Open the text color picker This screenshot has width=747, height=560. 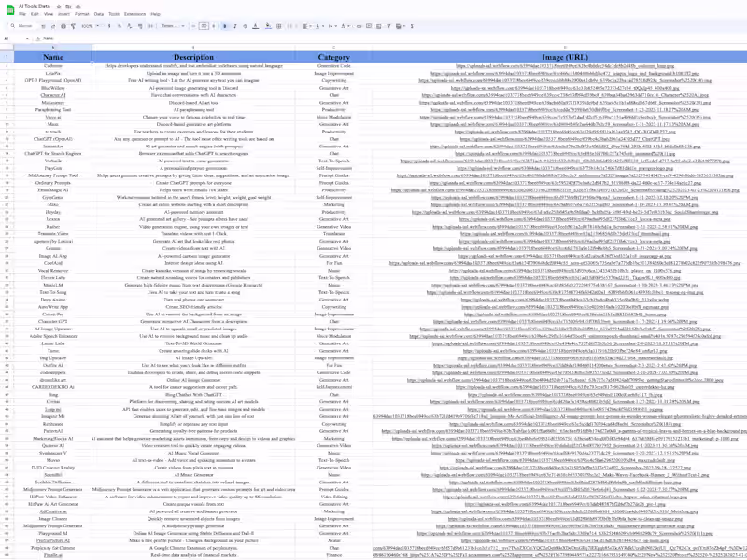click(x=256, y=26)
